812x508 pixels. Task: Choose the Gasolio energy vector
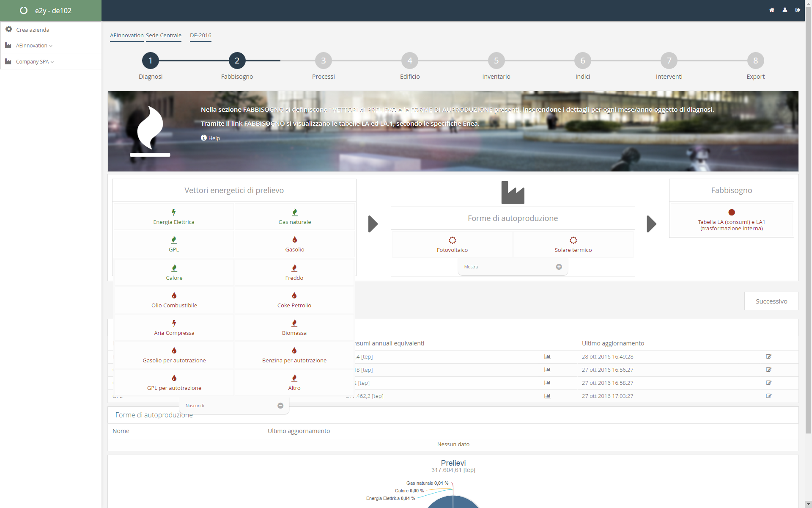point(295,244)
